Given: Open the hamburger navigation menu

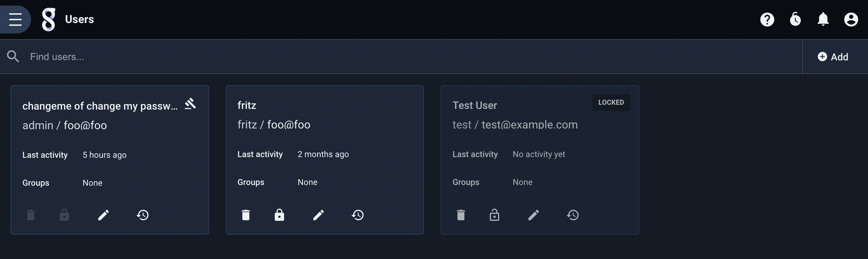Looking at the screenshot, I should coord(15,19).
